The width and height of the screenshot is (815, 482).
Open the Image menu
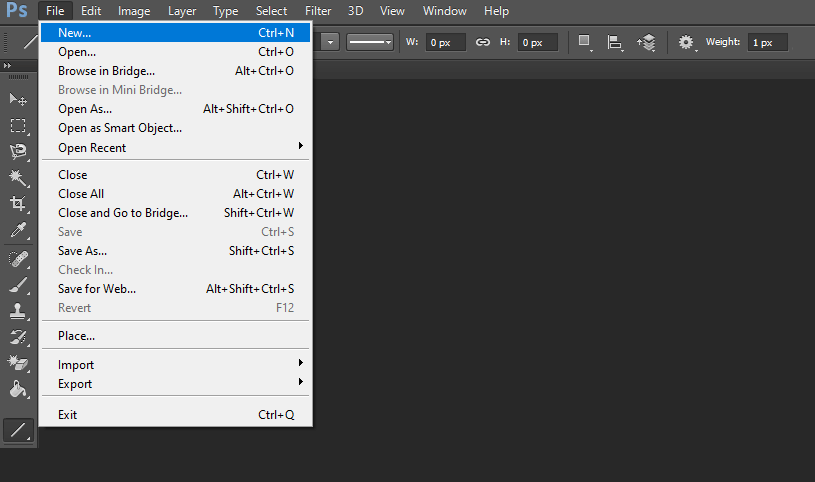[x=134, y=11]
